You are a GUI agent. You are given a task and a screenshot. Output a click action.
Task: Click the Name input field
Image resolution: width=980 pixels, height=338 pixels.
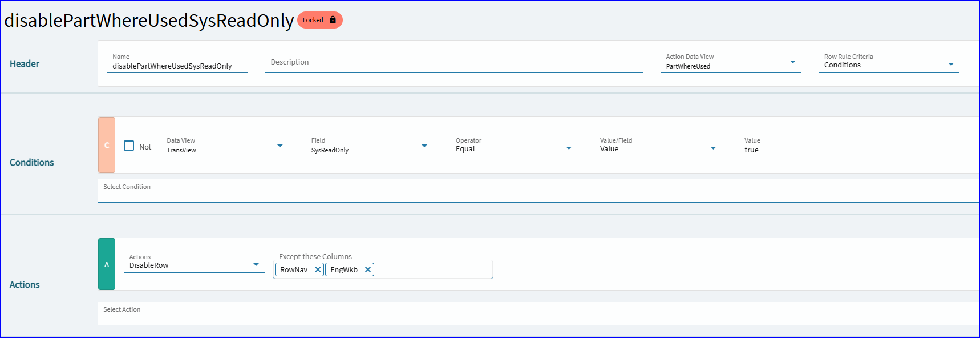[177, 62]
